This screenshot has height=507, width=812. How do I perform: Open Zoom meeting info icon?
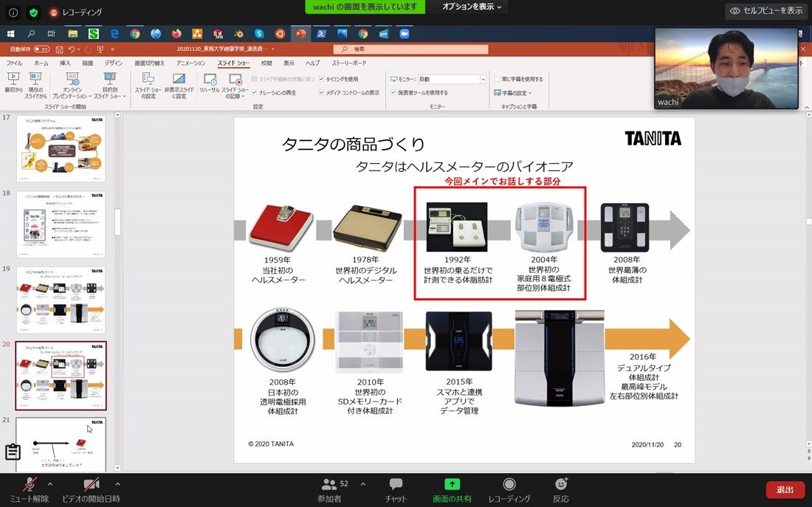click(x=13, y=13)
